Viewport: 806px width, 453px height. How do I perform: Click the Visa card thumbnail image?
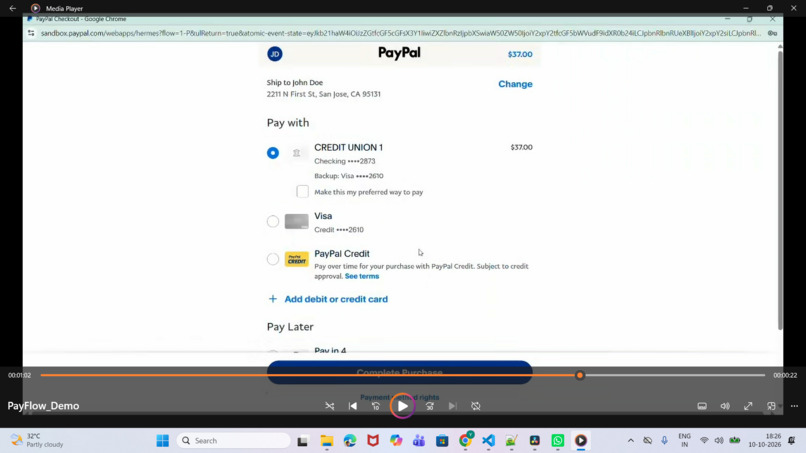point(297,221)
